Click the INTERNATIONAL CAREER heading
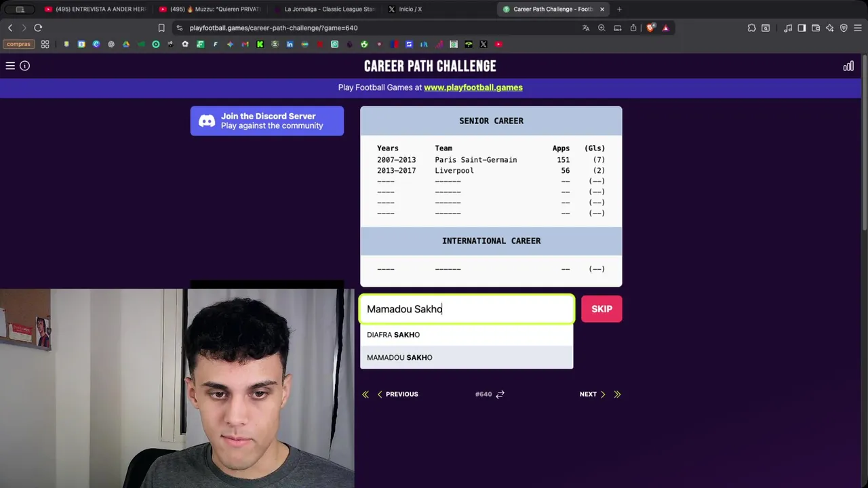 [491, 241]
